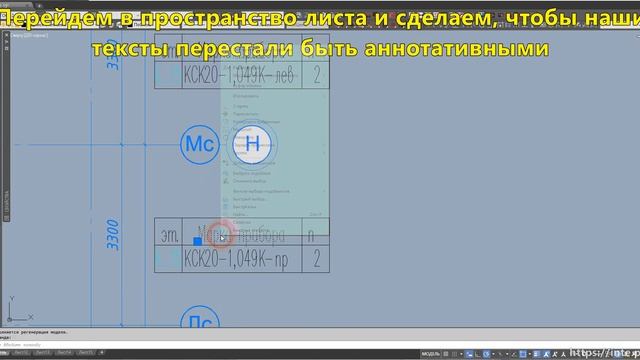Toggle the object snap (osnap) icon
The image size is (640, 360).
pos(522,354)
